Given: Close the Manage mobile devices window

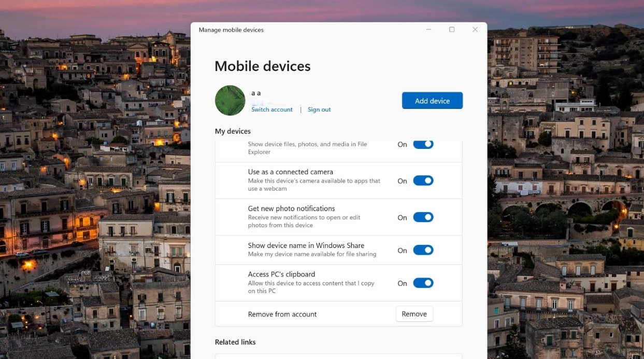Looking at the screenshot, I should pos(475,30).
